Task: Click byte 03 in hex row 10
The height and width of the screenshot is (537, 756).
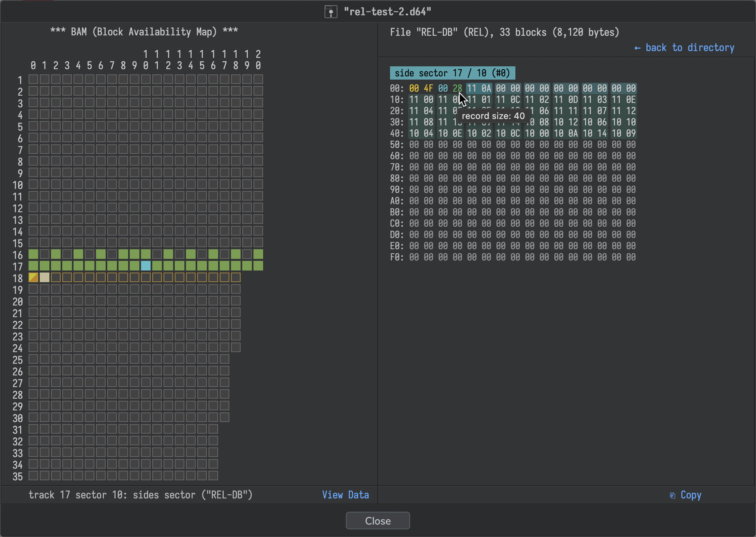Action: click(602, 100)
